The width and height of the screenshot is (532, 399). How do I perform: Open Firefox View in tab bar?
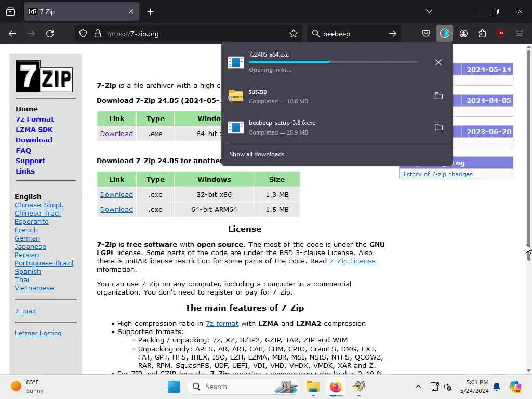click(x=10, y=11)
